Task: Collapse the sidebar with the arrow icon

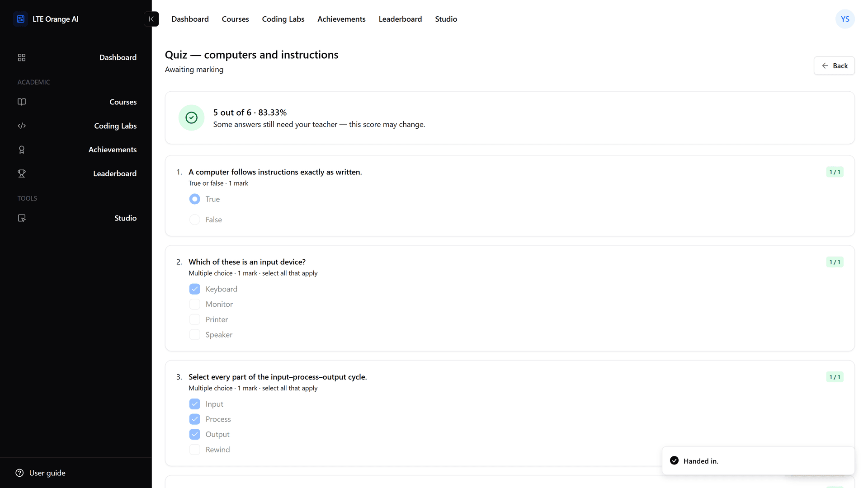Action: click(151, 19)
